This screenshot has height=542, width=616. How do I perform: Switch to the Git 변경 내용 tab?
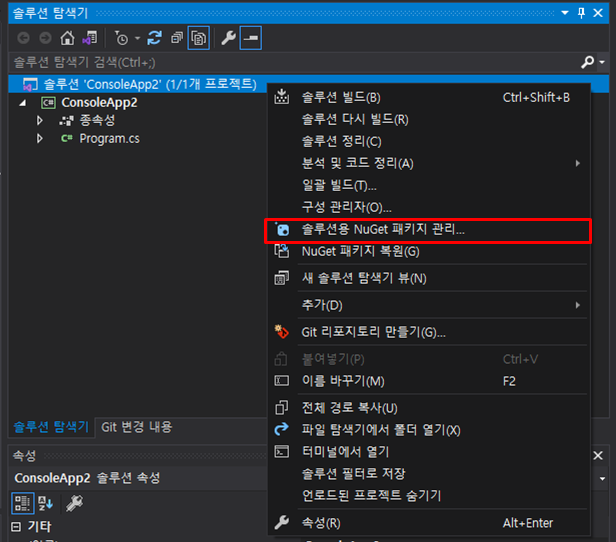click(x=136, y=427)
